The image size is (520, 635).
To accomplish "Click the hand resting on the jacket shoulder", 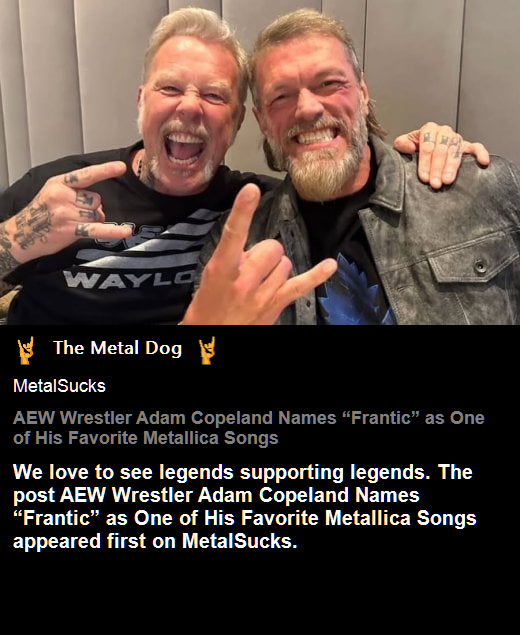I will tap(441, 154).
